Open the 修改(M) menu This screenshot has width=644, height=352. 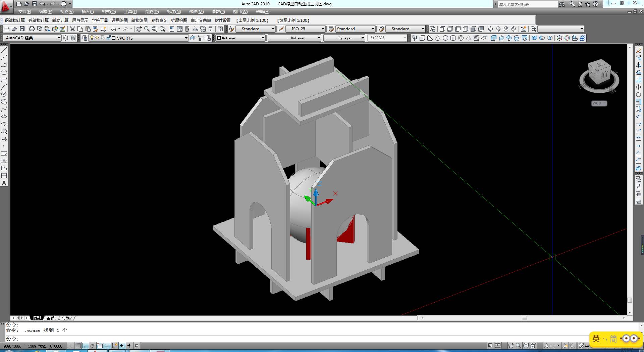[x=196, y=12]
